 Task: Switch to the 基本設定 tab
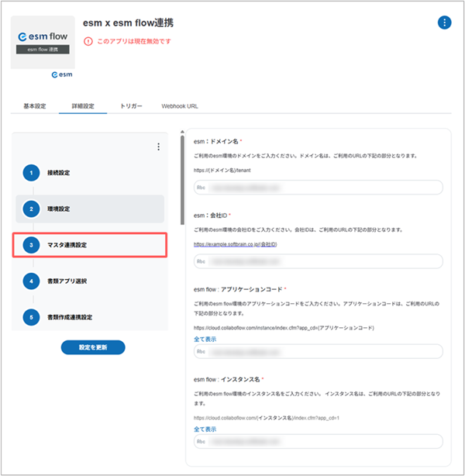35,106
